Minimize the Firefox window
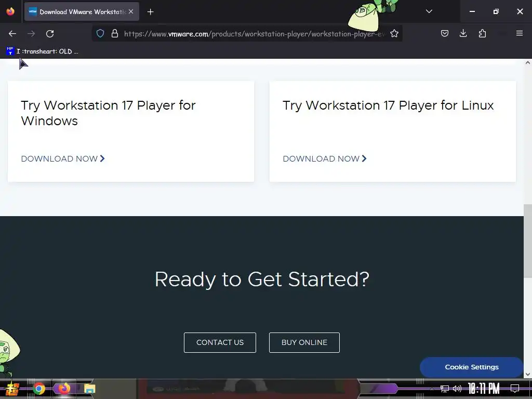This screenshot has height=399, width=532. click(472, 11)
